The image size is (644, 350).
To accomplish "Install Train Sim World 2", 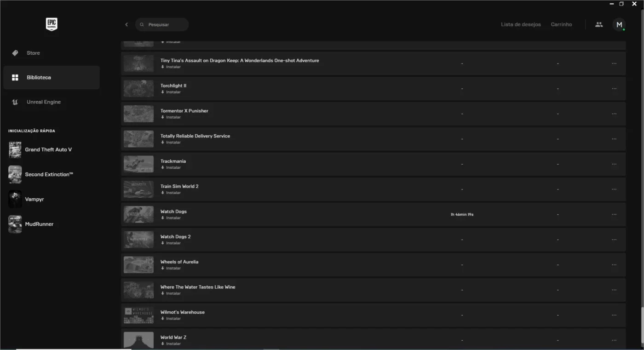I will coord(171,193).
